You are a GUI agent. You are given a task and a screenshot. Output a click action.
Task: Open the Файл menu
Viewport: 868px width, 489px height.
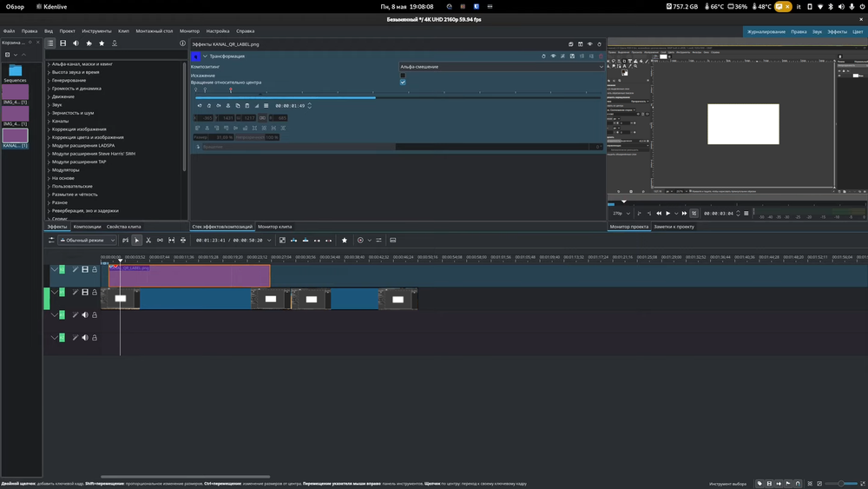9,31
